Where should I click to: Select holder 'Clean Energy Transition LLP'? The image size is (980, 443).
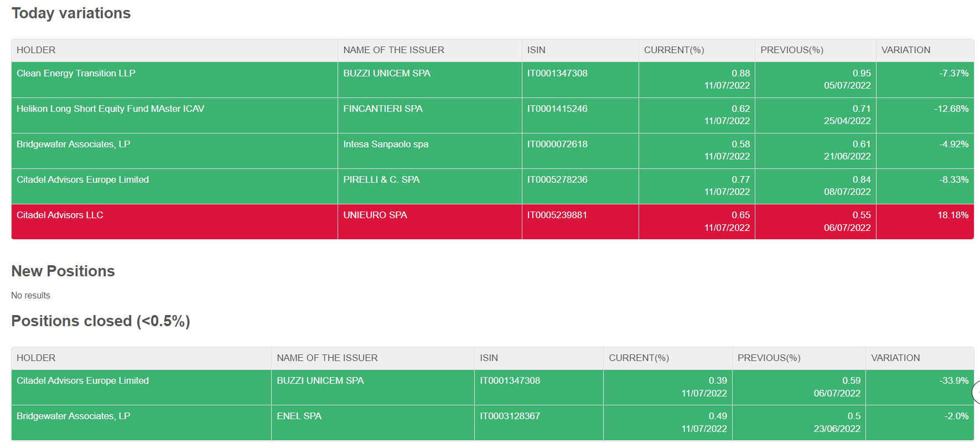[x=76, y=73]
